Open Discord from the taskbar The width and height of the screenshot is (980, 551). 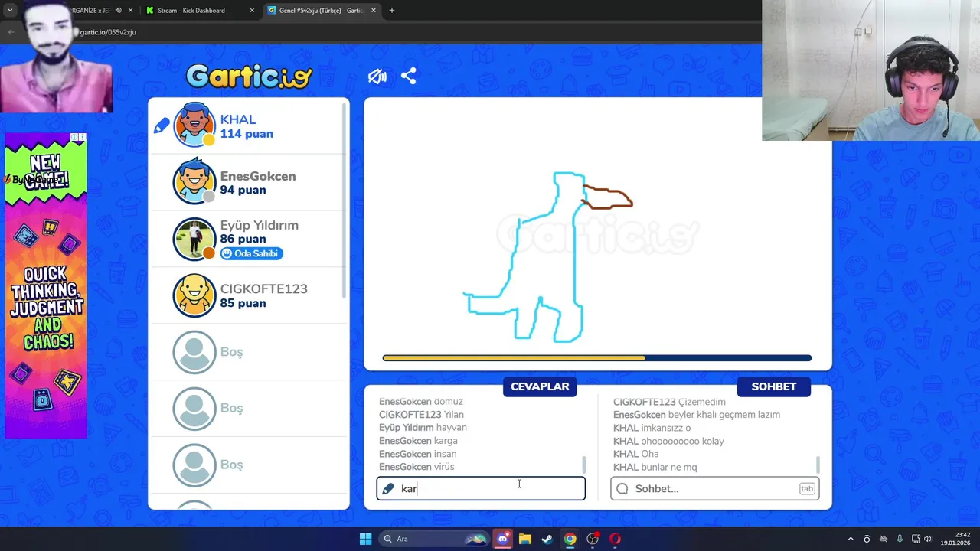click(x=502, y=539)
